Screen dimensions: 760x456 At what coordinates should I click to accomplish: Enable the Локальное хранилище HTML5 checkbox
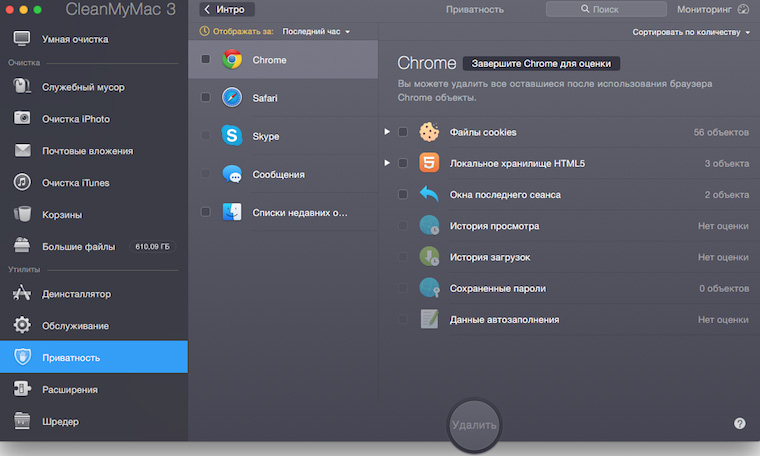coord(403,163)
